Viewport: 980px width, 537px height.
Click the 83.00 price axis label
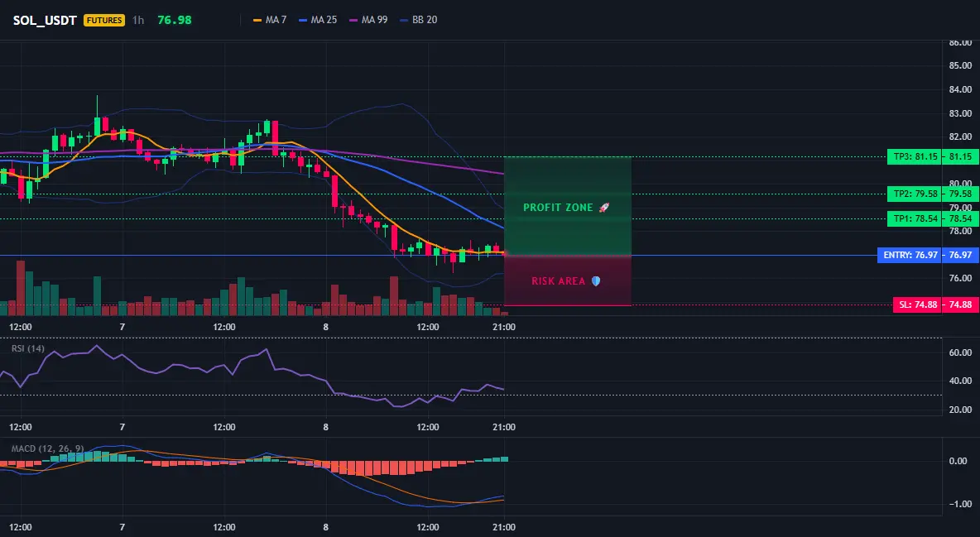[960, 113]
